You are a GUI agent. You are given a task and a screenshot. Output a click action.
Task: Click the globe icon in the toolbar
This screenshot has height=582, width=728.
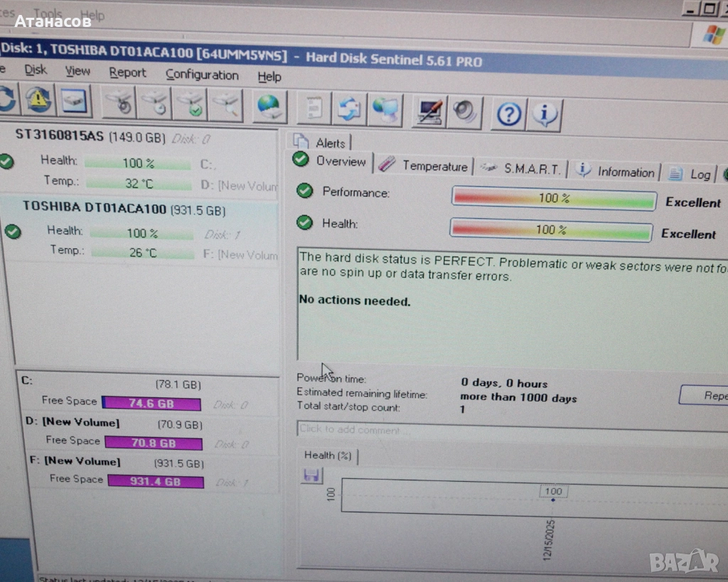[269, 107]
